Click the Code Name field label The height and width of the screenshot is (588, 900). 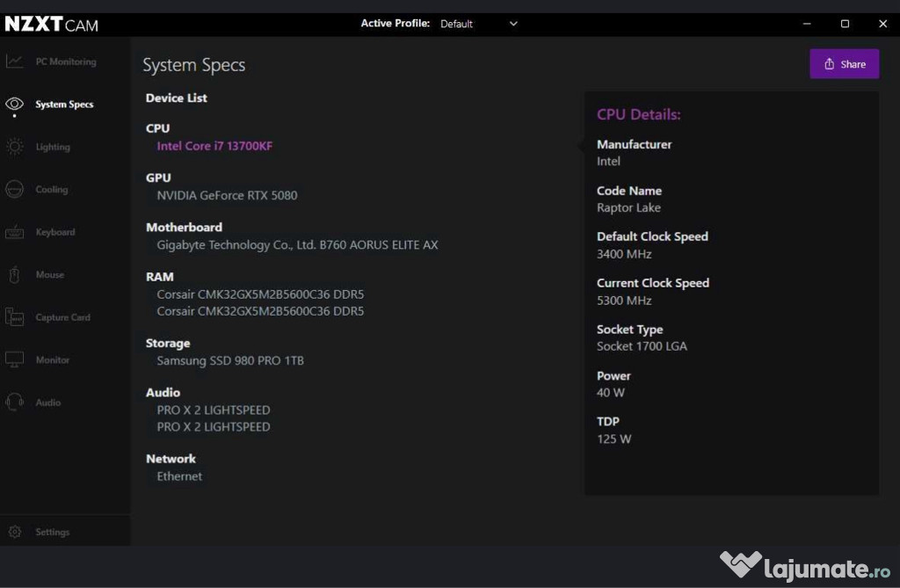tap(629, 191)
